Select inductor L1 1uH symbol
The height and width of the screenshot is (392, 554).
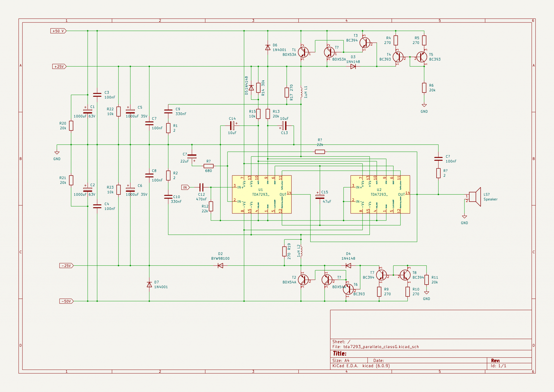(x=301, y=92)
